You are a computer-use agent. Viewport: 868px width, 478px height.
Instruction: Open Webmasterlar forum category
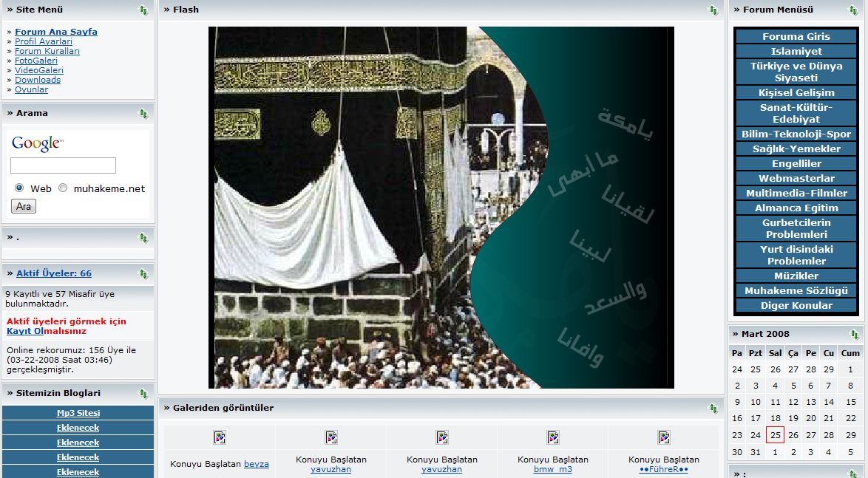pos(796,179)
